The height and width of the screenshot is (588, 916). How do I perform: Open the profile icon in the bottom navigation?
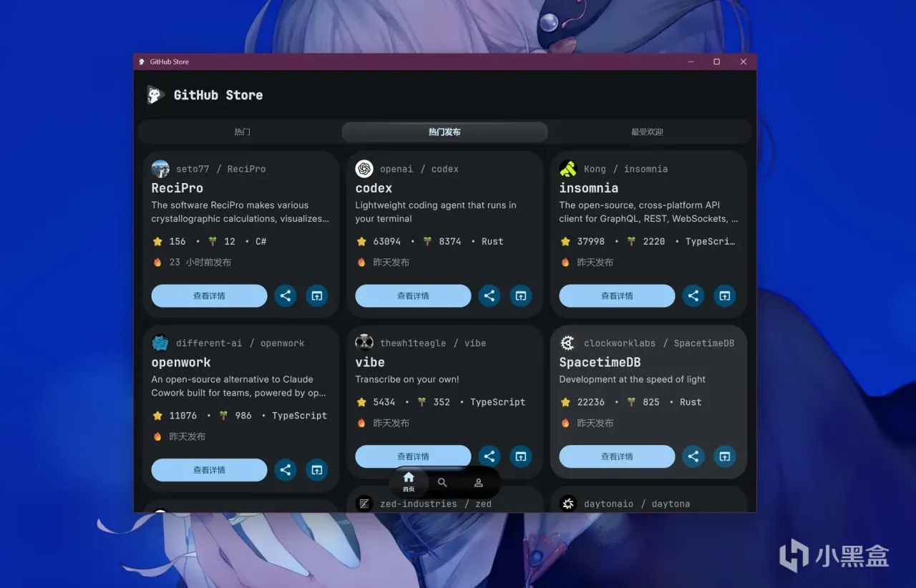click(479, 483)
